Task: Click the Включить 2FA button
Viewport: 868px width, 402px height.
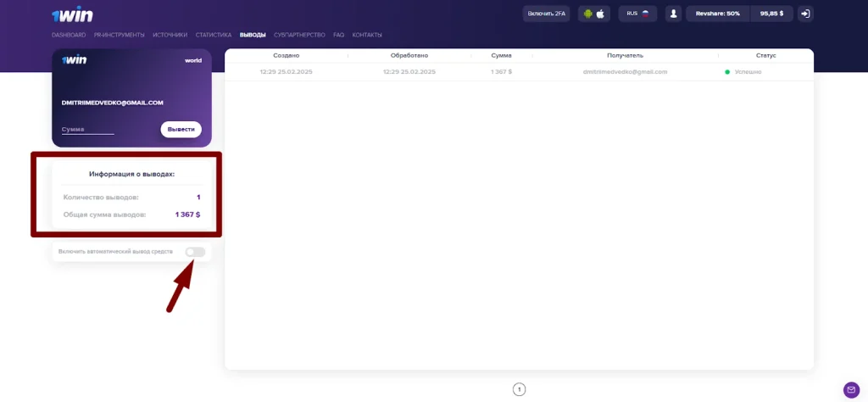Action: (x=547, y=14)
